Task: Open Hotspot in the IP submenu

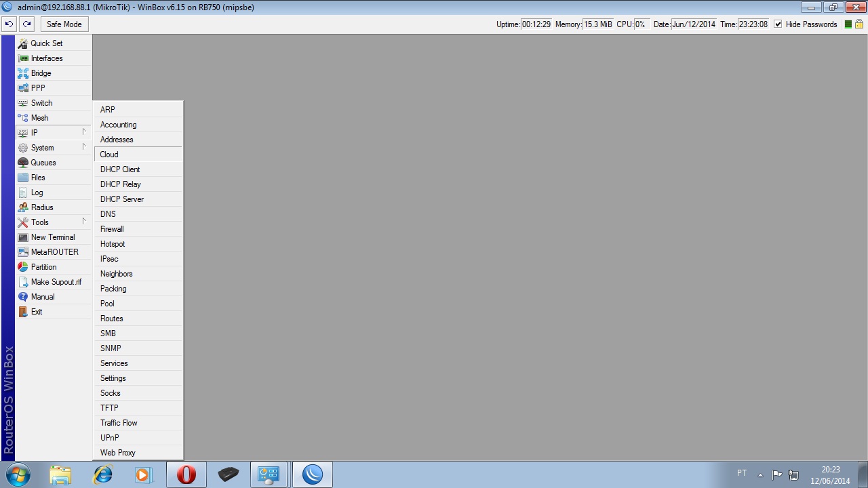Action: (x=138, y=244)
